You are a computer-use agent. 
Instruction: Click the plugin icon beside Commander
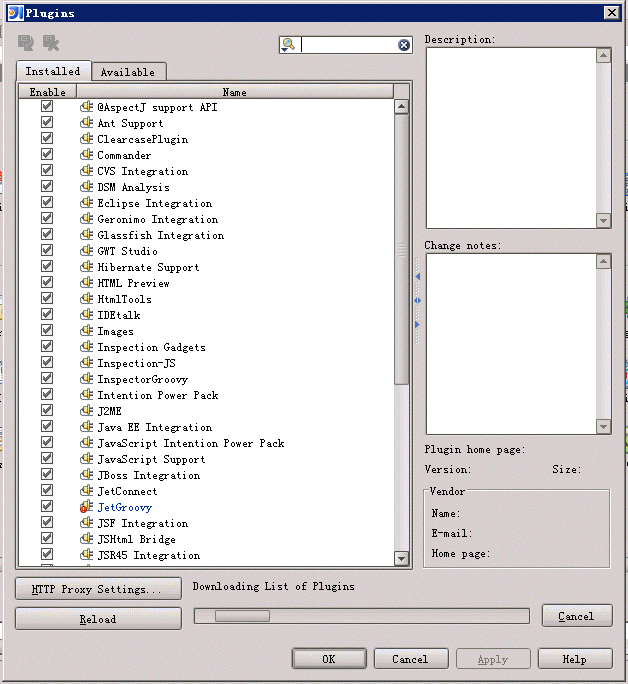(86, 155)
